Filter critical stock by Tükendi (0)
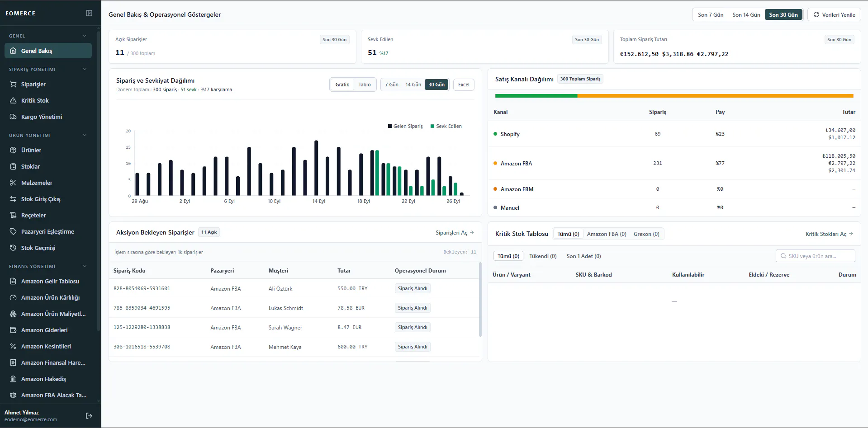This screenshot has height=428, width=868. point(543,256)
